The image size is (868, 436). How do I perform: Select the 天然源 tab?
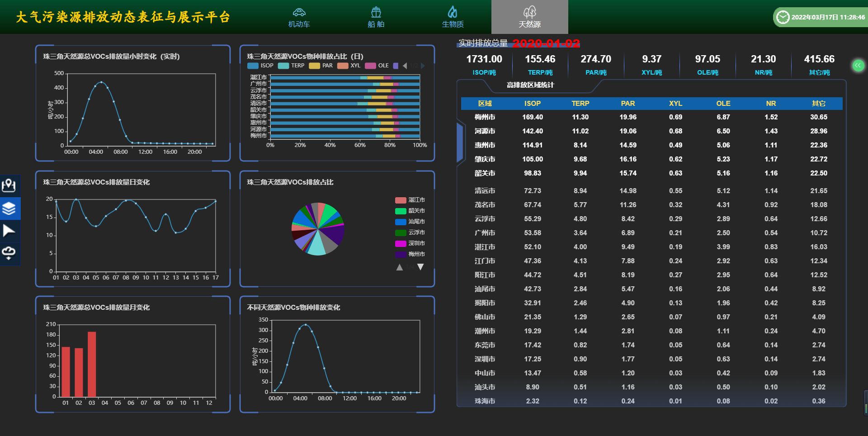tap(530, 17)
